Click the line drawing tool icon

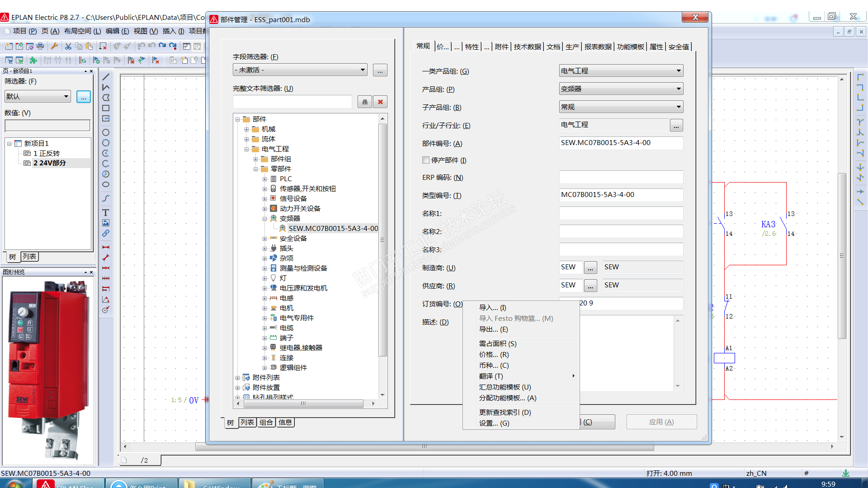(105, 77)
